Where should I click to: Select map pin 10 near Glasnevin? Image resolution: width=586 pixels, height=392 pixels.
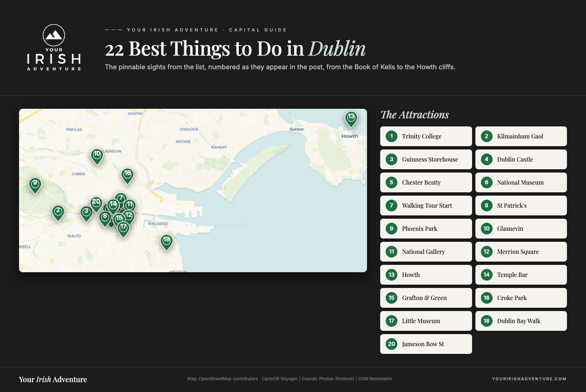pos(97,156)
